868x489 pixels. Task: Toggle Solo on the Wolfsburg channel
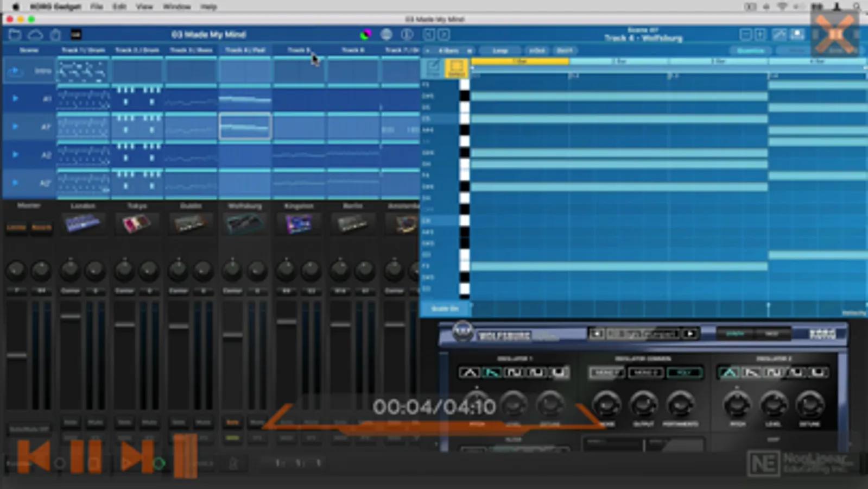click(x=232, y=422)
